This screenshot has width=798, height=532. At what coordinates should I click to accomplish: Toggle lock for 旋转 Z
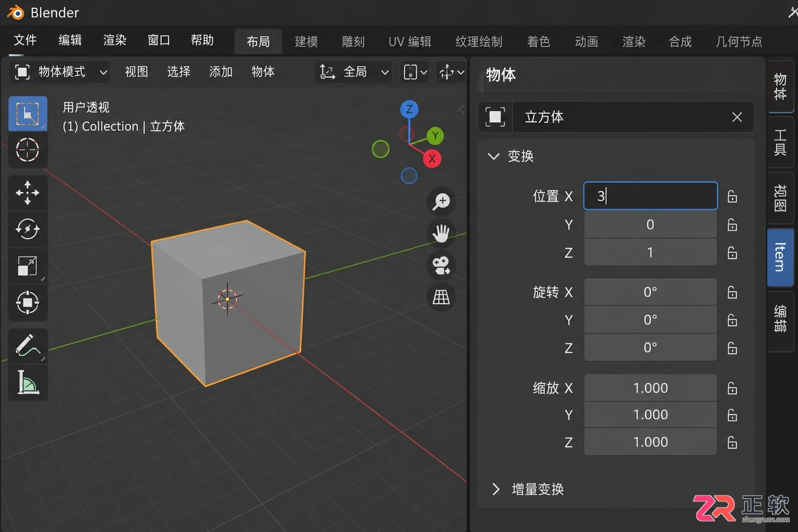point(732,348)
